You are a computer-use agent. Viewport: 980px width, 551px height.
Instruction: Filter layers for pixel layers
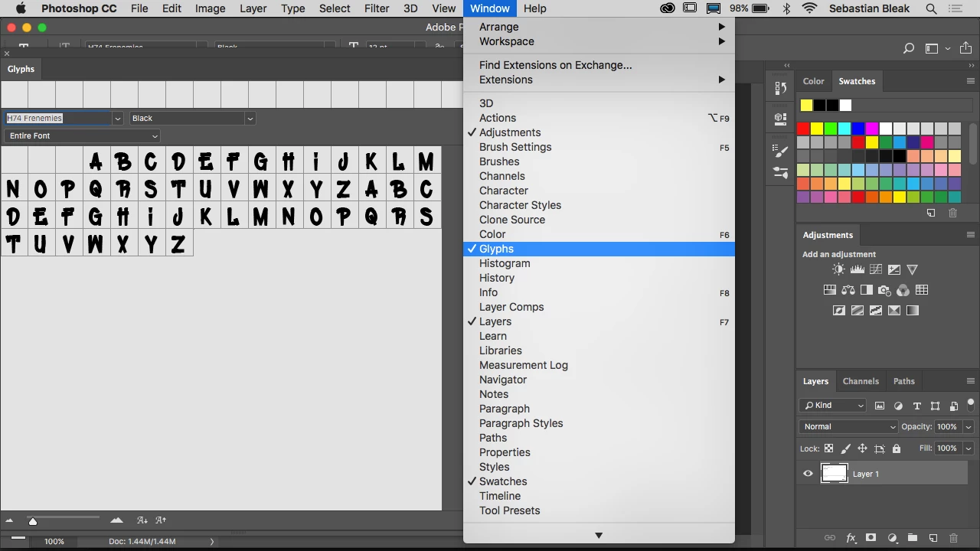(x=880, y=406)
